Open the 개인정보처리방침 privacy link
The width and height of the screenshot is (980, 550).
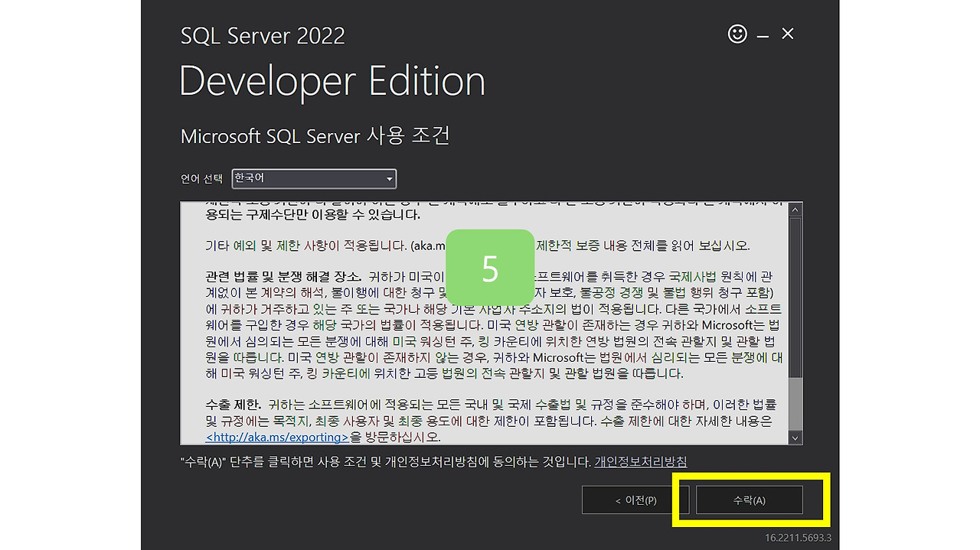pyautogui.click(x=640, y=462)
